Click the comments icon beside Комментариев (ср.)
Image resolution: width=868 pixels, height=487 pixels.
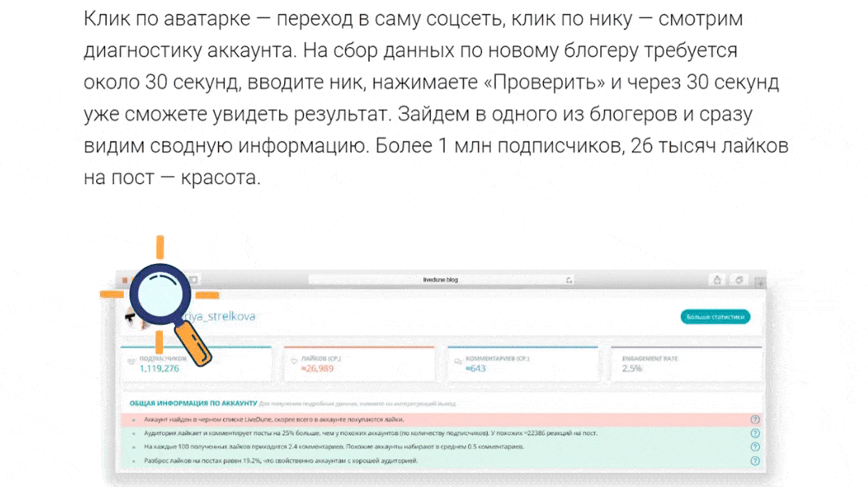[458, 361]
